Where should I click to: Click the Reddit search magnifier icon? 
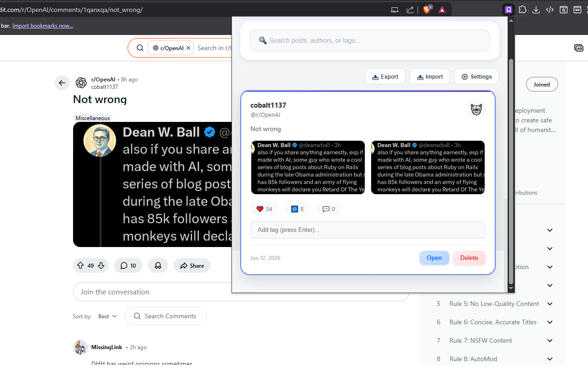(x=140, y=48)
